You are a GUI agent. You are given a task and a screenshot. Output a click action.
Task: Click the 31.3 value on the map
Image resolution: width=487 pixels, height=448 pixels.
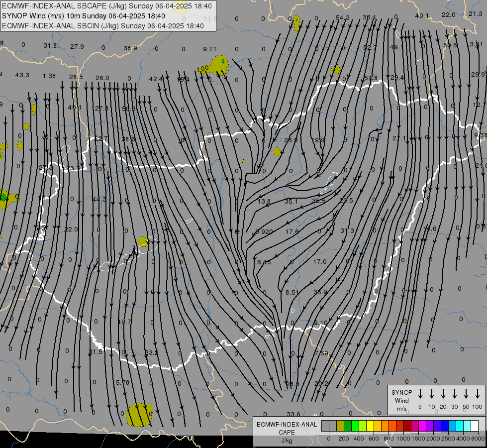pyautogui.click(x=347, y=230)
